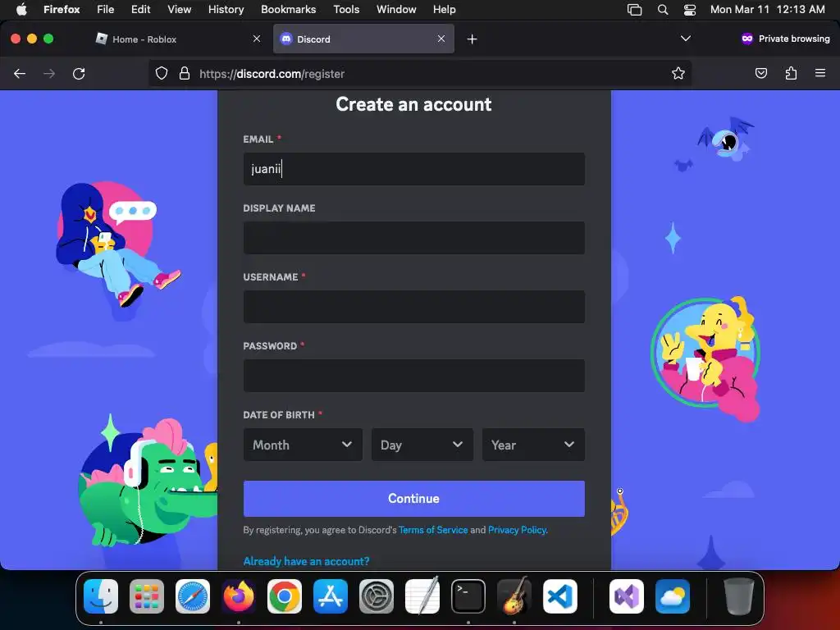The height and width of the screenshot is (630, 840).
Task: Open the Firefox application menu
Action: pos(62,9)
